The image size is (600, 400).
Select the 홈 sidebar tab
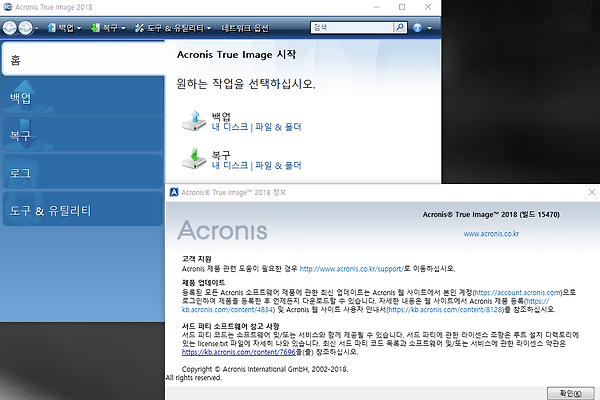point(83,59)
